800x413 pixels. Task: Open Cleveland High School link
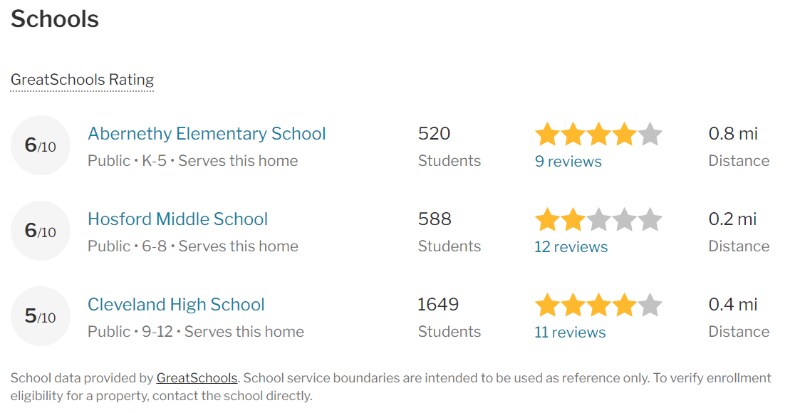click(176, 305)
